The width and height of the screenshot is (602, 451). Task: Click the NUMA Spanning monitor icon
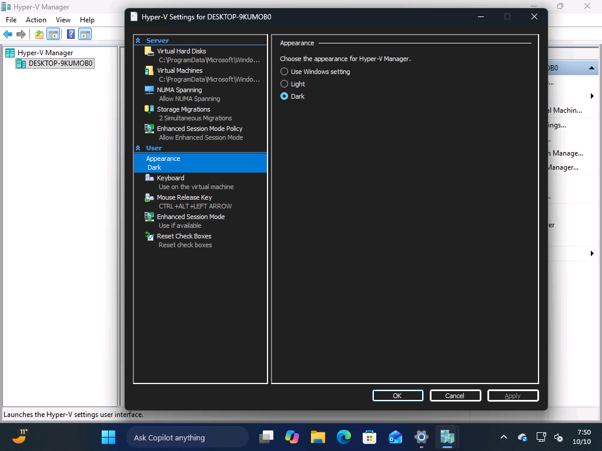(x=149, y=90)
